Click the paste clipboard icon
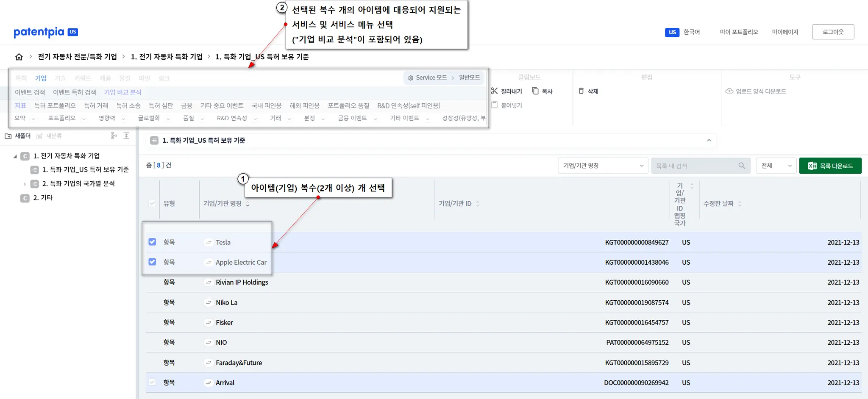 tap(494, 105)
